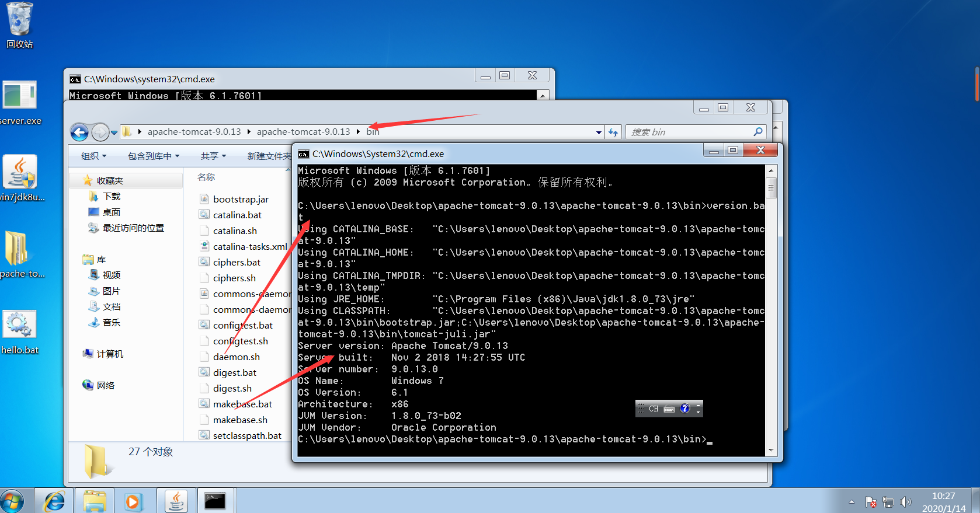Select 下载 in navigation pane
Screen dimensions: 980x513
click(x=111, y=196)
